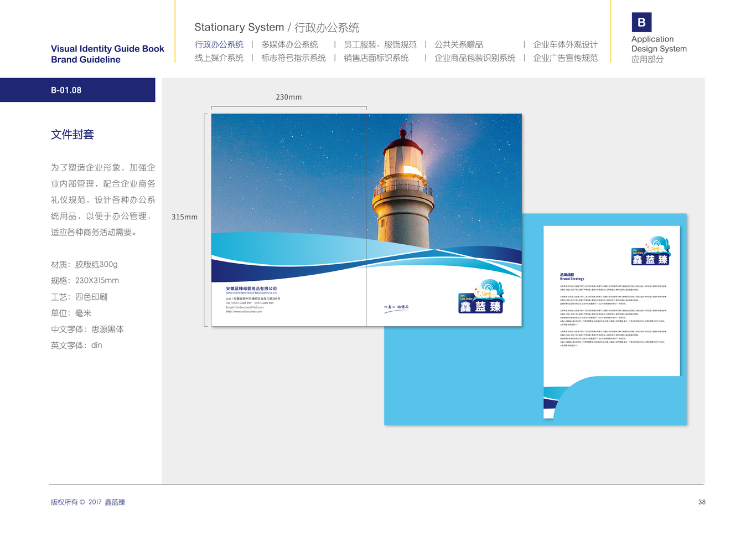
Task: Click the 工艺：四色印刷 line
Action: pyautogui.click(x=79, y=296)
